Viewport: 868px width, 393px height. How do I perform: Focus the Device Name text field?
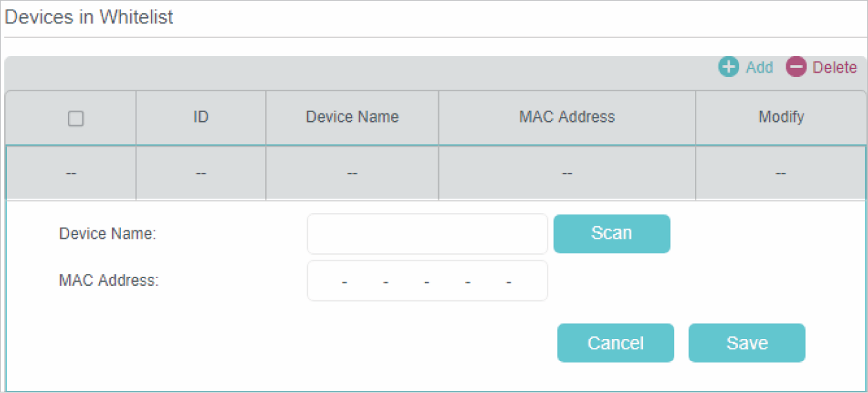pyautogui.click(x=427, y=234)
